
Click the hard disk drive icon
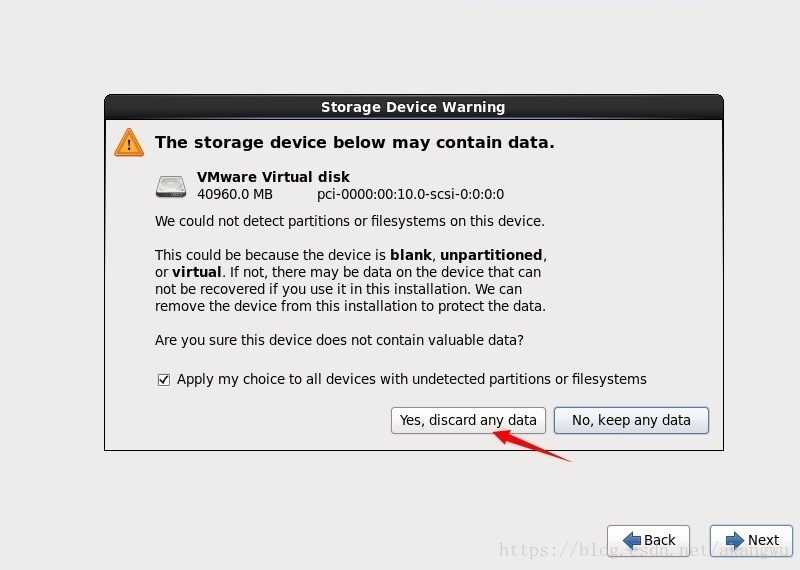[x=171, y=186]
